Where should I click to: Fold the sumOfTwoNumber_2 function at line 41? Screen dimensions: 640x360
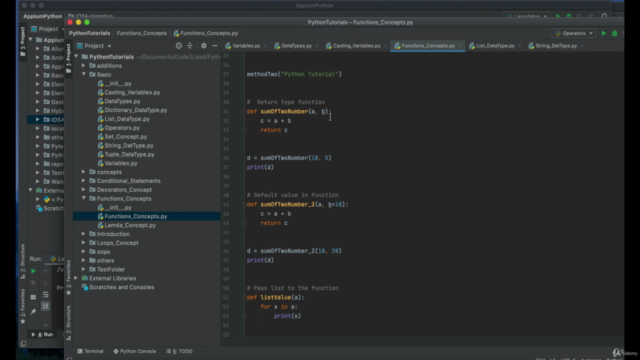click(x=244, y=204)
